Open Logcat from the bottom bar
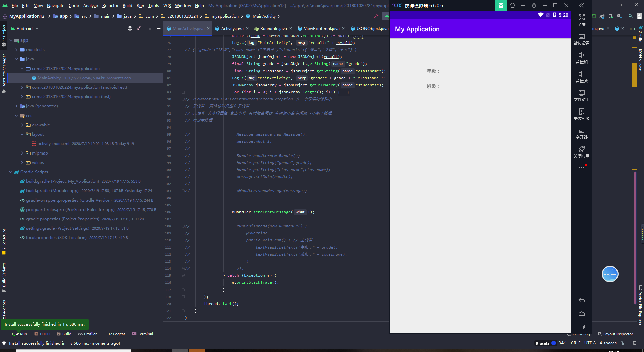 [x=114, y=334]
